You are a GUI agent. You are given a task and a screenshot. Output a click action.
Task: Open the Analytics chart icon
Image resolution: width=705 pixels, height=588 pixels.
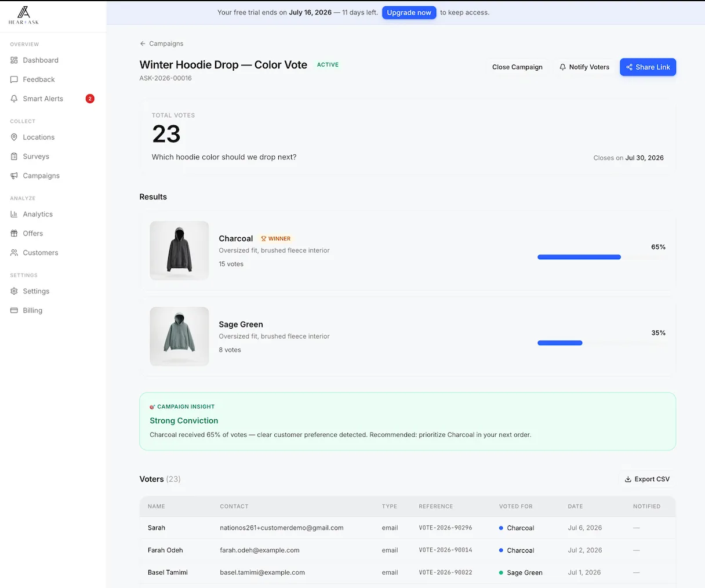(x=14, y=214)
